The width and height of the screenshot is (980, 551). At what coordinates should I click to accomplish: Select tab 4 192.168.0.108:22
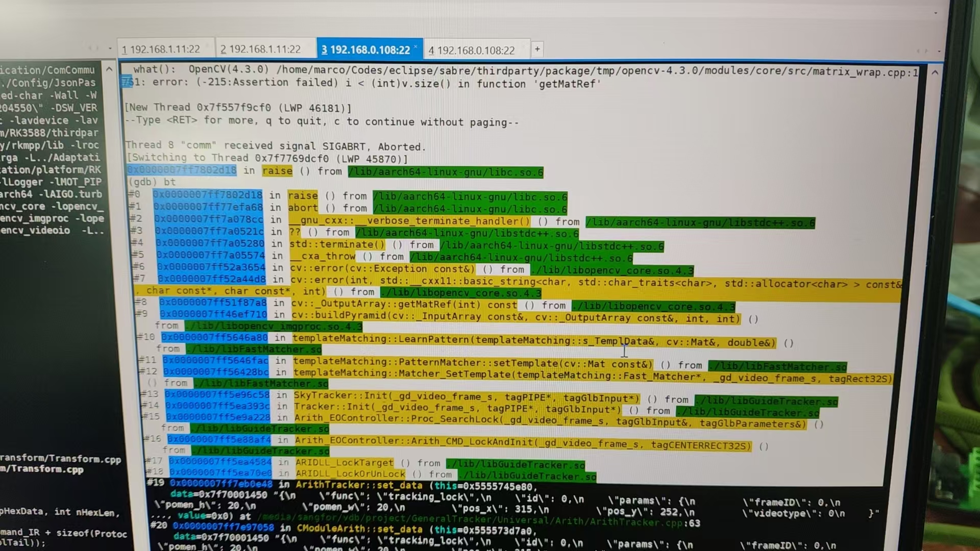pos(472,51)
